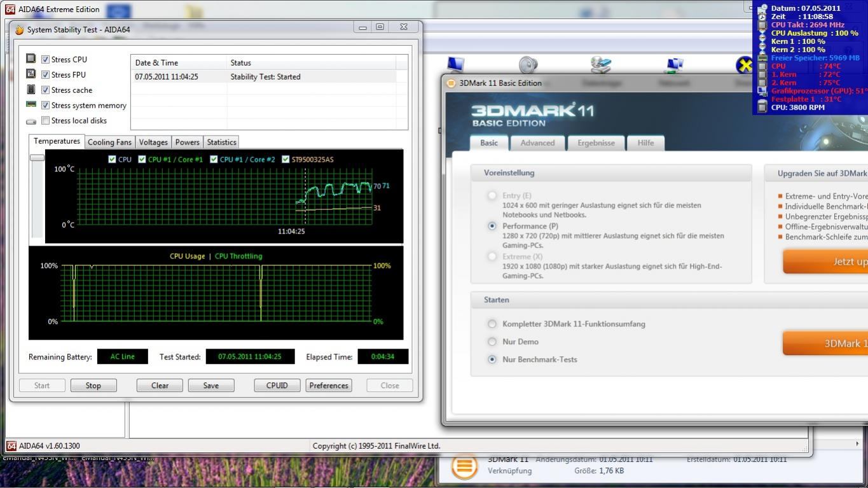Select the Nur Benchmark-Tests radio button

pyautogui.click(x=492, y=359)
